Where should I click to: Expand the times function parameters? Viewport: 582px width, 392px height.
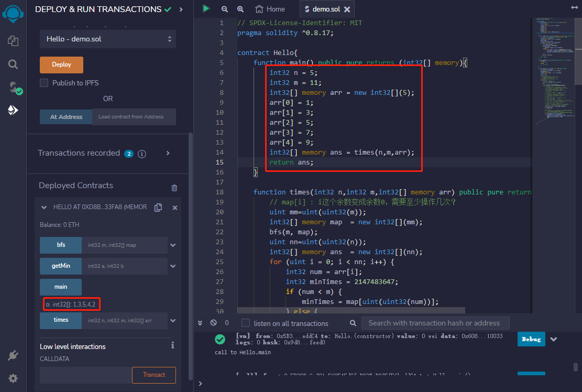point(173,321)
